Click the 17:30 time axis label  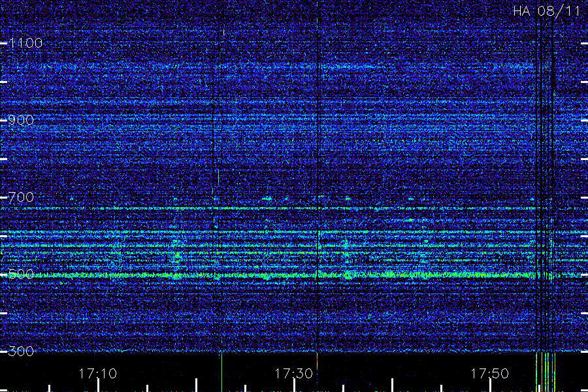293,374
